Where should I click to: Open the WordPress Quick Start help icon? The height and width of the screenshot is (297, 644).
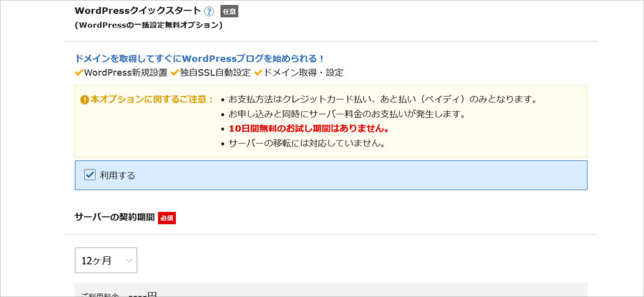209,11
